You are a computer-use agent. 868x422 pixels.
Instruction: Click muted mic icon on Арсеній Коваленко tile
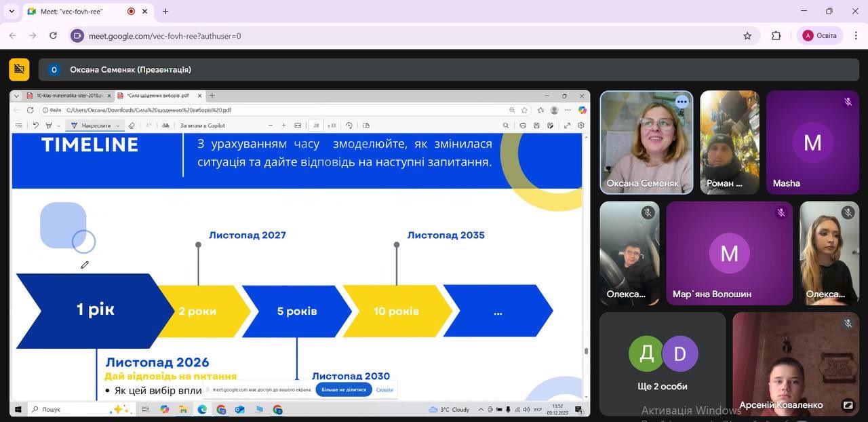[848, 324]
